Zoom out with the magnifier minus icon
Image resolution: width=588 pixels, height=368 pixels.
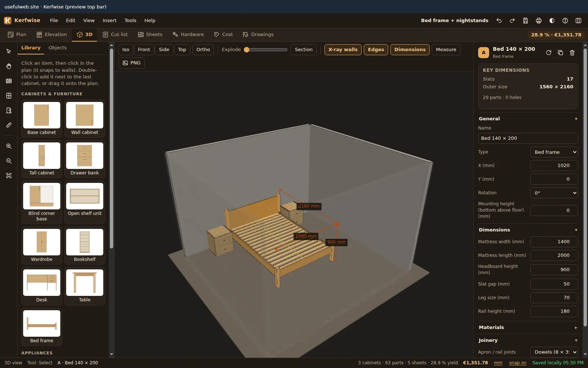pyautogui.click(x=9, y=161)
